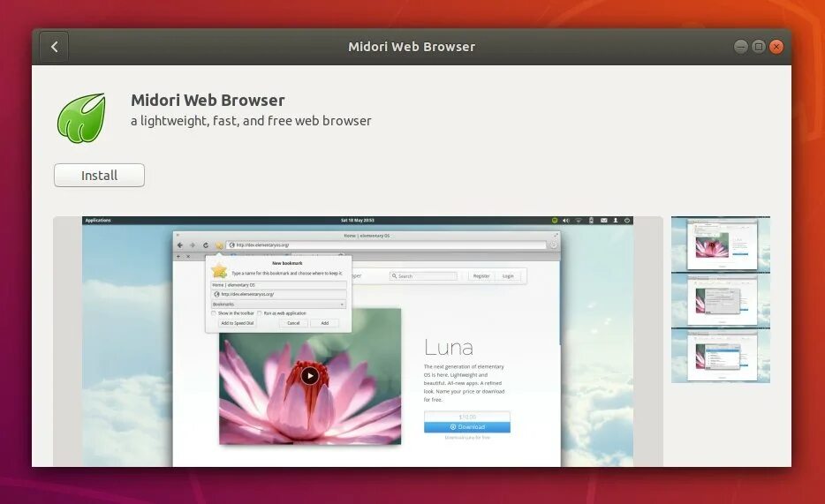Select the top screenshot thumbnail

pos(720,244)
